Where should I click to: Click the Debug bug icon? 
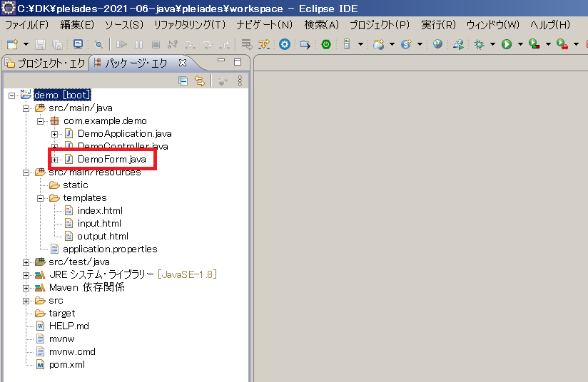[x=479, y=44]
